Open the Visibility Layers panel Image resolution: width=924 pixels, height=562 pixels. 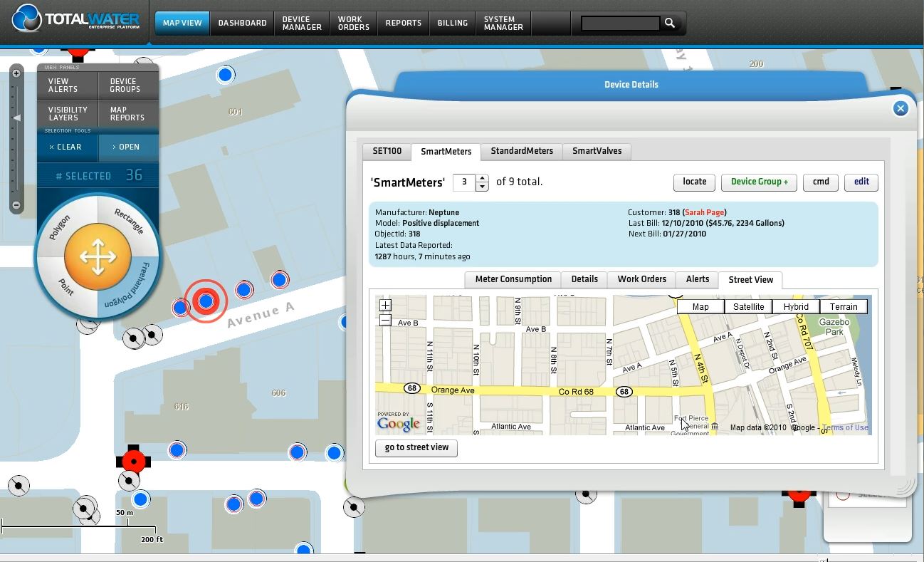click(68, 114)
